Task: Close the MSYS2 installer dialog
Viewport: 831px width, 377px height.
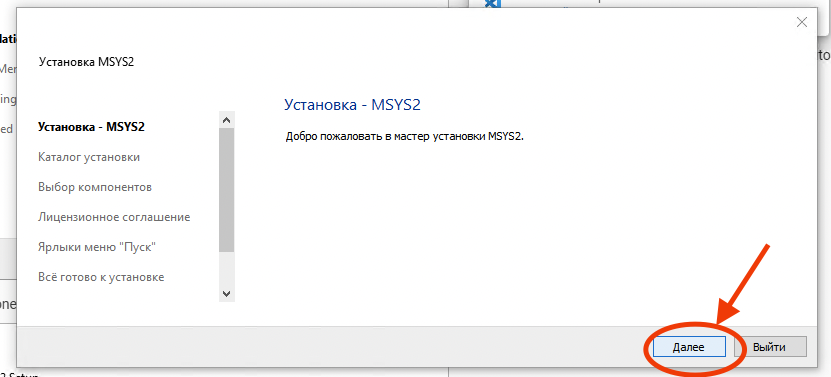Action: [802, 22]
